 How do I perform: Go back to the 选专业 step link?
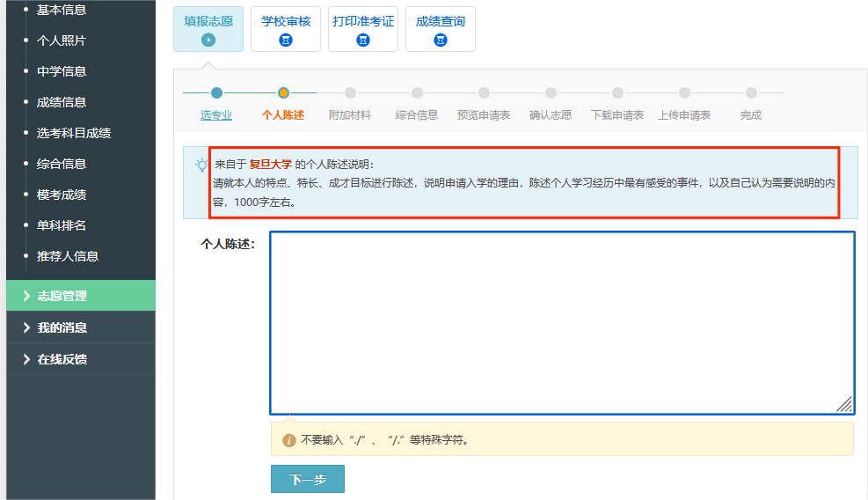(216, 115)
